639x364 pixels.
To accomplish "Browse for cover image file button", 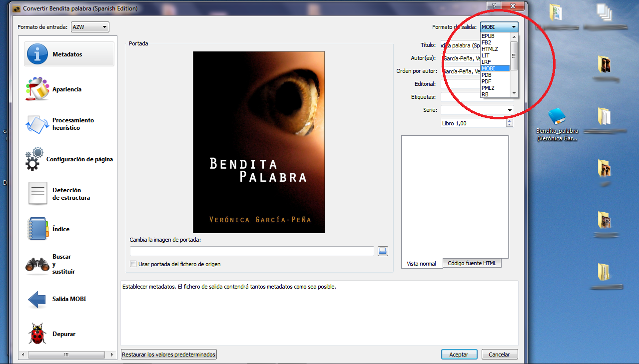I will [383, 251].
